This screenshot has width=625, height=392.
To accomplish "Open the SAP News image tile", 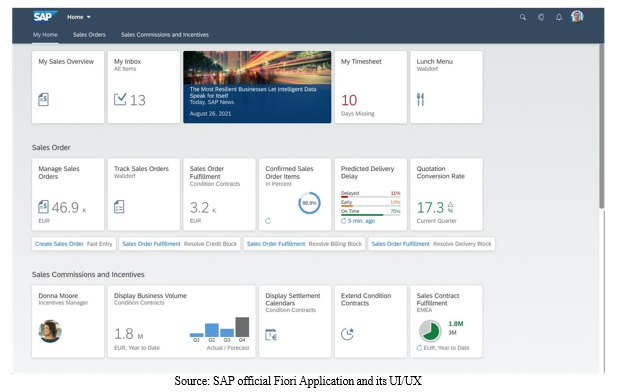I will [257, 87].
